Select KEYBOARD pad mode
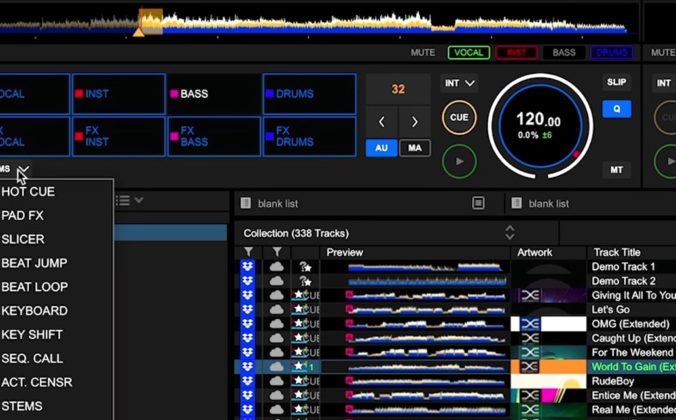This screenshot has width=676, height=420. coord(34,311)
